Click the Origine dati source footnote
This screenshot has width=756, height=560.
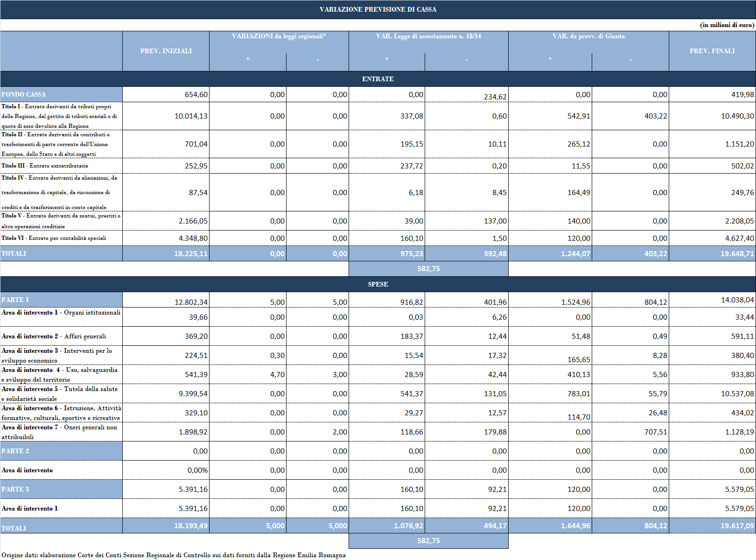(174, 555)
